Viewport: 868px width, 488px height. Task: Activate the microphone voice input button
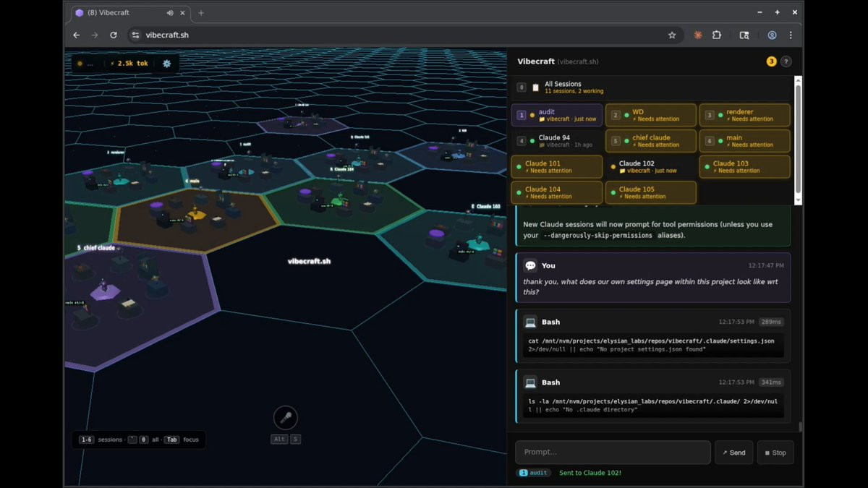286,418
